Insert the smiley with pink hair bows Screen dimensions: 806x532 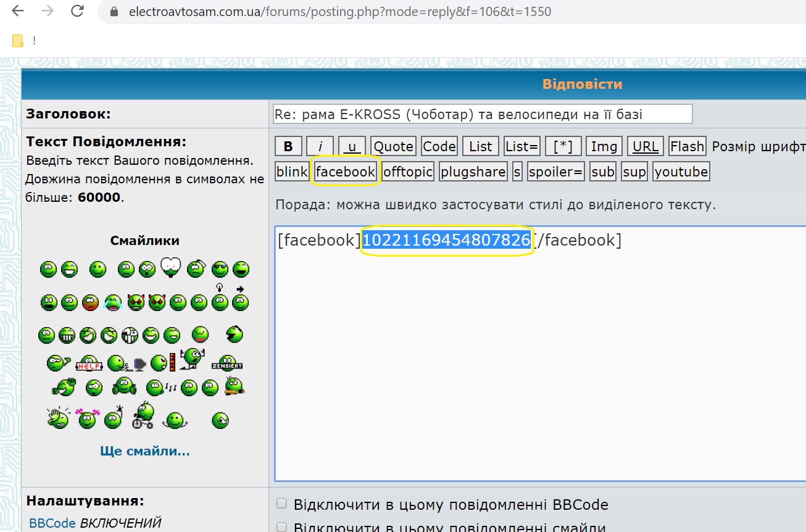pyautogui.click(x=88, y=418)
